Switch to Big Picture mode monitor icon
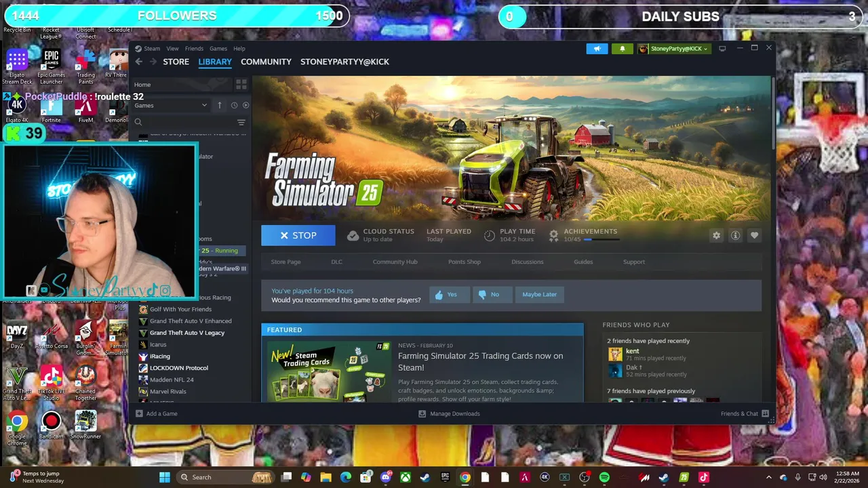Image resolution: width=868 pixels, height=488 pixels. click(x=722, y=49)
